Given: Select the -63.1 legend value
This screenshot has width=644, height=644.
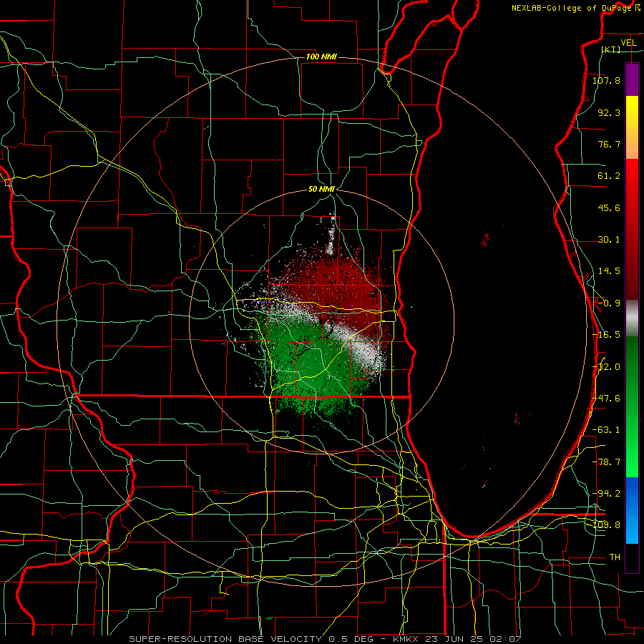Looking at the screenshot, I should click(606, 430).
